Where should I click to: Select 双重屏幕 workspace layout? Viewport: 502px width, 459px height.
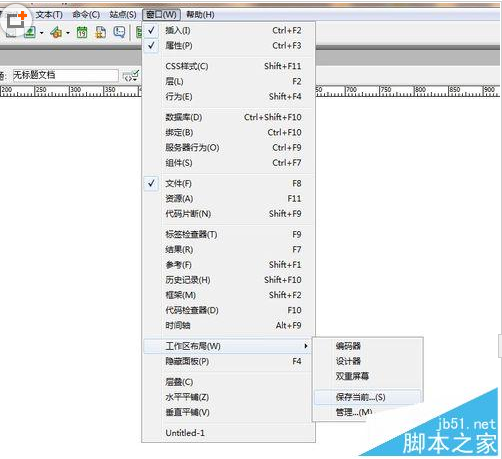368,376
